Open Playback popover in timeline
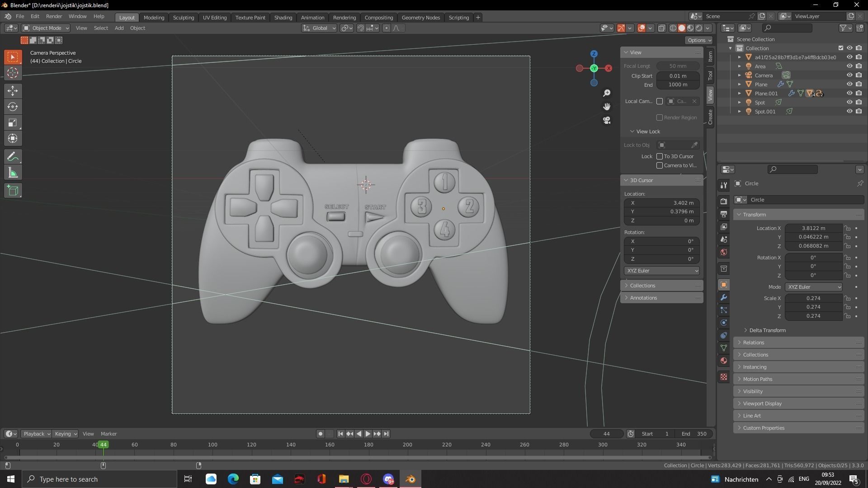The image size is (868, 488). point(36,434)
